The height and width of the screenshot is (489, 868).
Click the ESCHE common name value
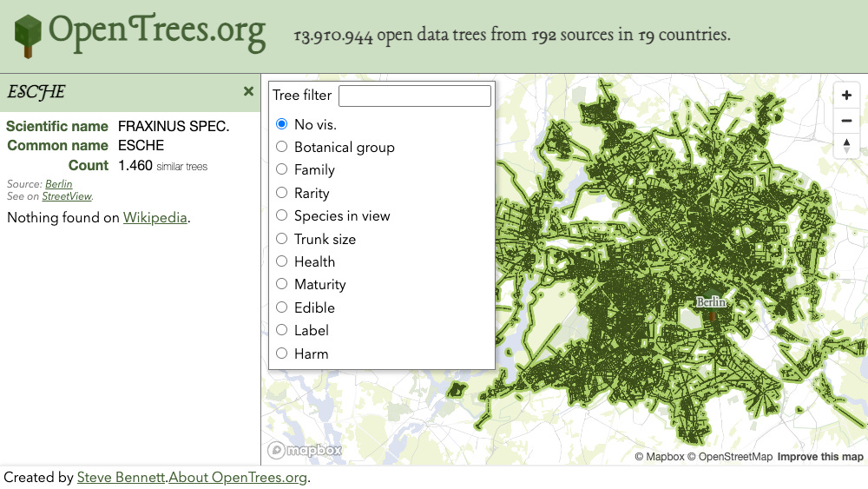pos(141,146)
